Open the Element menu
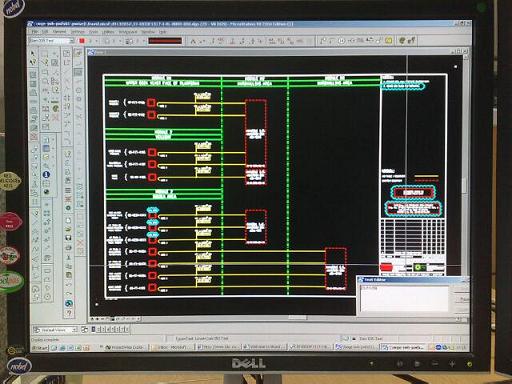 (59, 32)
